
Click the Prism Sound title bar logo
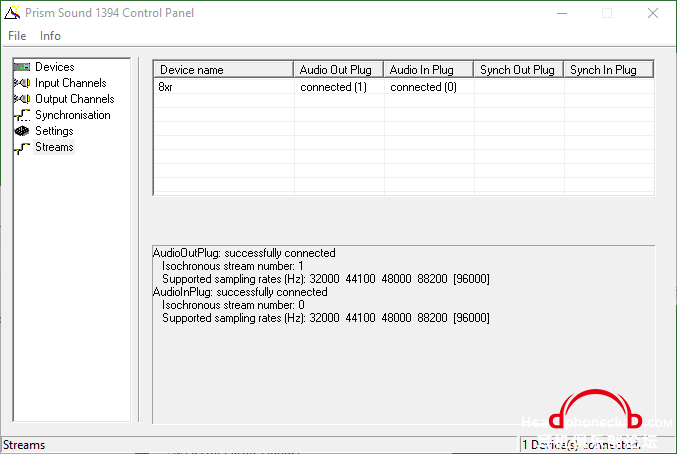(12, 13)
